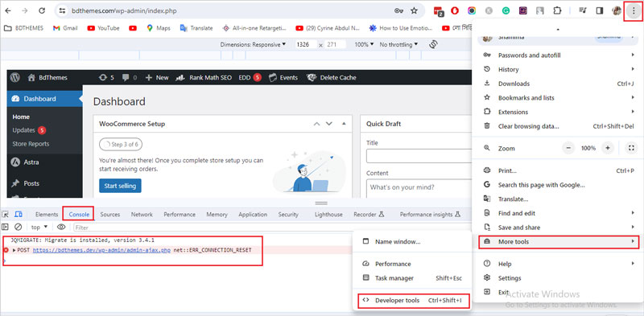This screenshot has height=316, width=644.
Task: Switch to the Console tab
Action: point(79,214)
